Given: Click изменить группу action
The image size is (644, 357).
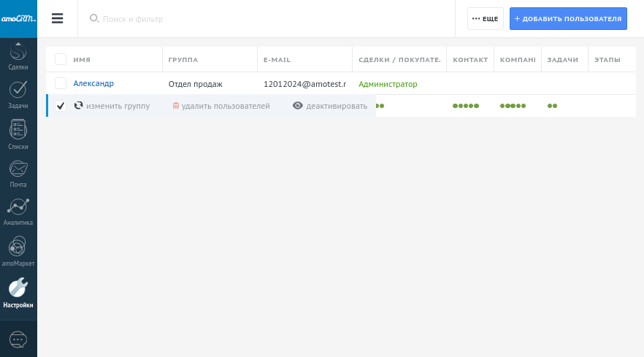Looking at the screenshot, I should (112, 106).
